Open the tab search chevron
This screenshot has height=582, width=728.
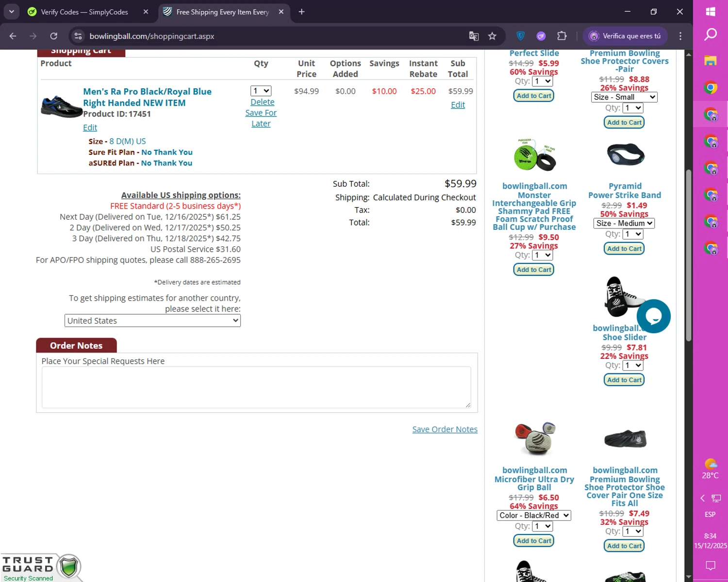pyautogui.click(x=12, y=12)
